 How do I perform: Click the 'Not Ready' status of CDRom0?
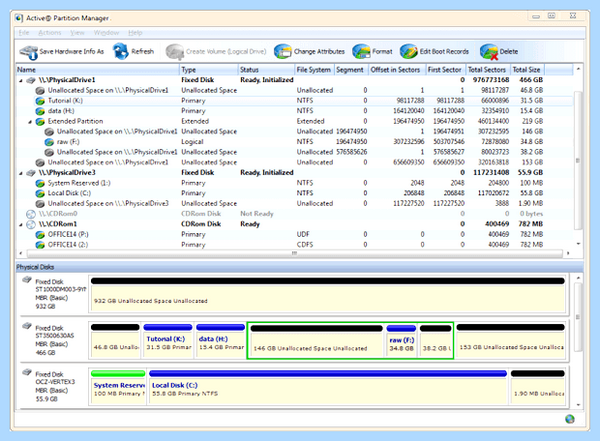click(257, 214)
